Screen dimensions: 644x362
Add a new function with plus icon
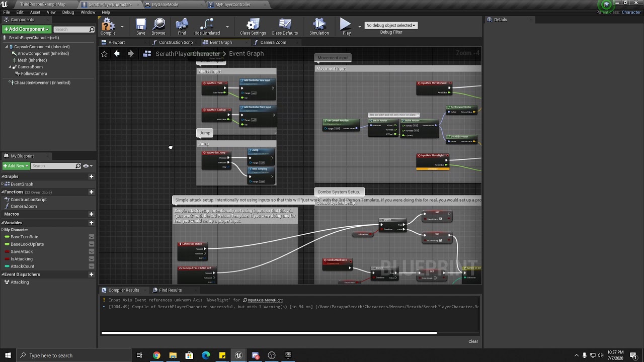pyautogui.click(x=91, y=192)
